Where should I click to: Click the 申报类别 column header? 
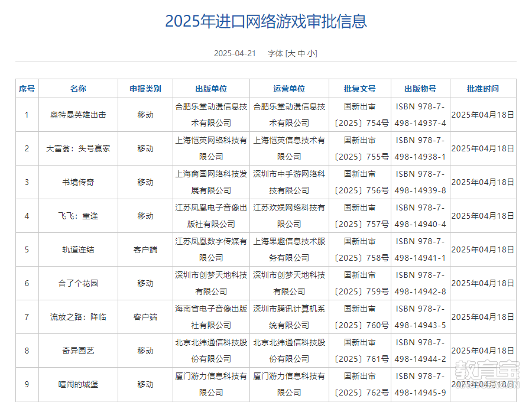[145, 89]
